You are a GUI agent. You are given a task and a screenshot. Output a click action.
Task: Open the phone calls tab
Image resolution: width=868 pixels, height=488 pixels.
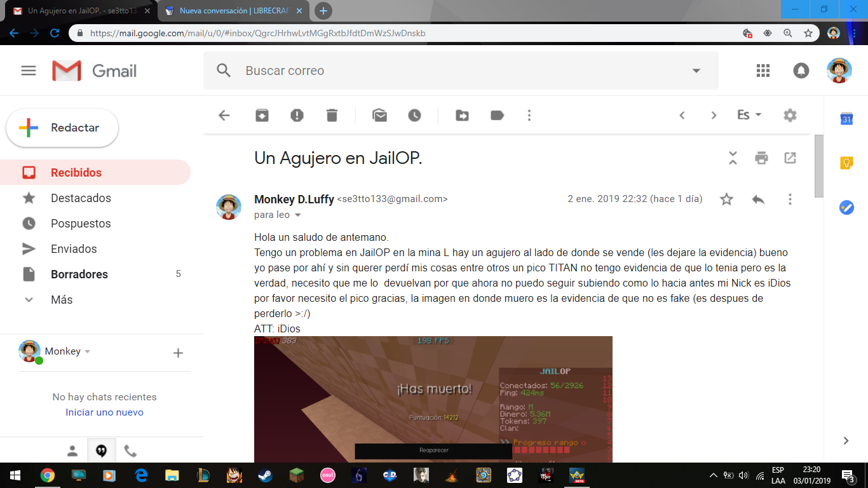(130, 451)
